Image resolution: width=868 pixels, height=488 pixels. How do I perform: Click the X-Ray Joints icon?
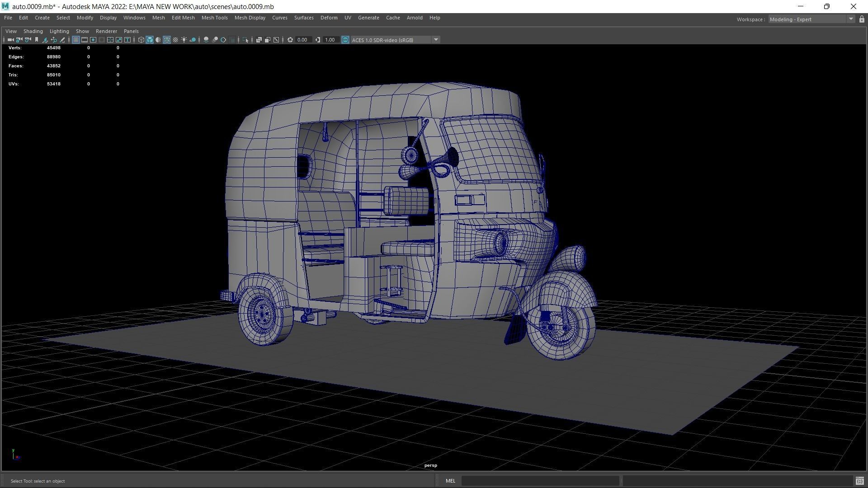click(x=276, y=40)
